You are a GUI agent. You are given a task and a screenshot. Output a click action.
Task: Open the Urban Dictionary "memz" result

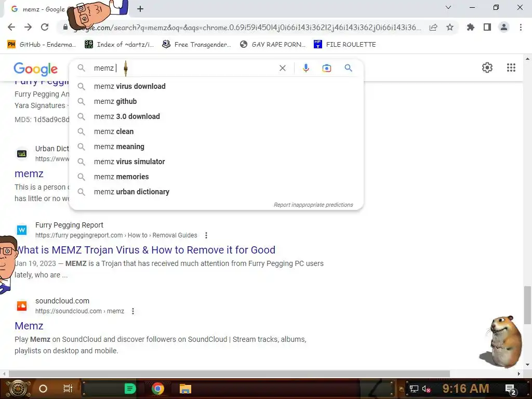tap(29, 174)
